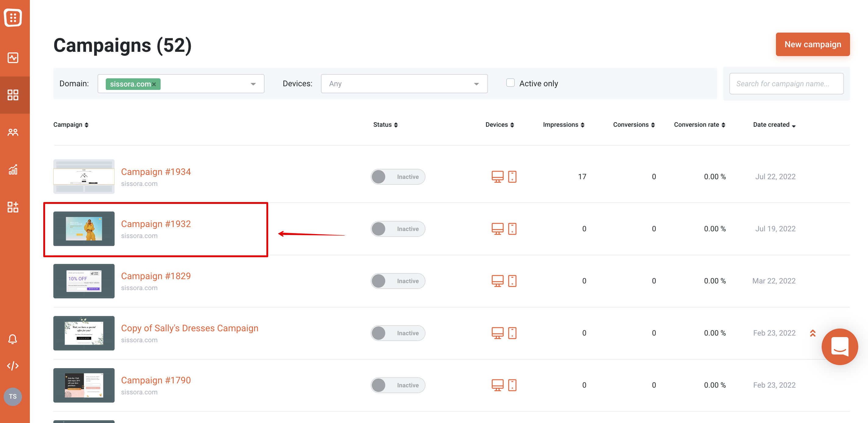Sort by Status column
The height and width of the screenshot is (423, 868).
[386, 125]
